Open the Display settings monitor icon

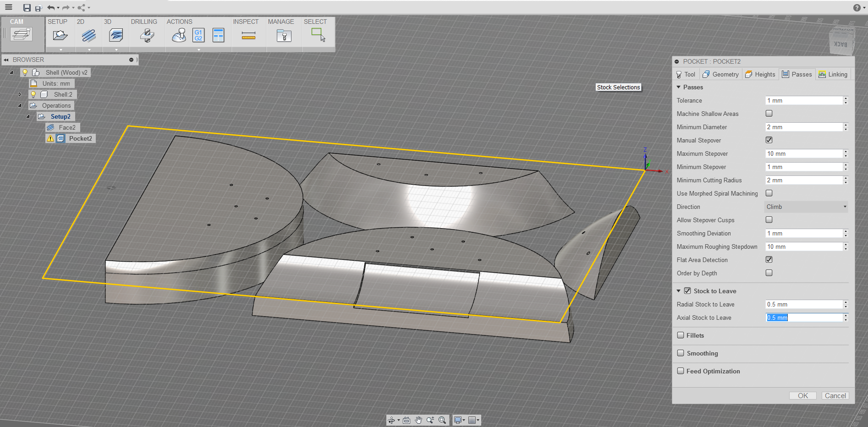tap(457, 420)
